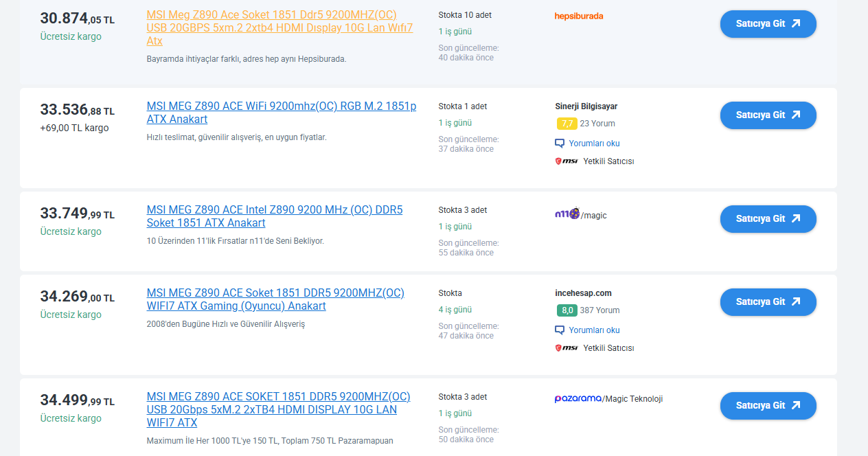
Task: Click the incehesap.com seller name
Action: (583, 293)
